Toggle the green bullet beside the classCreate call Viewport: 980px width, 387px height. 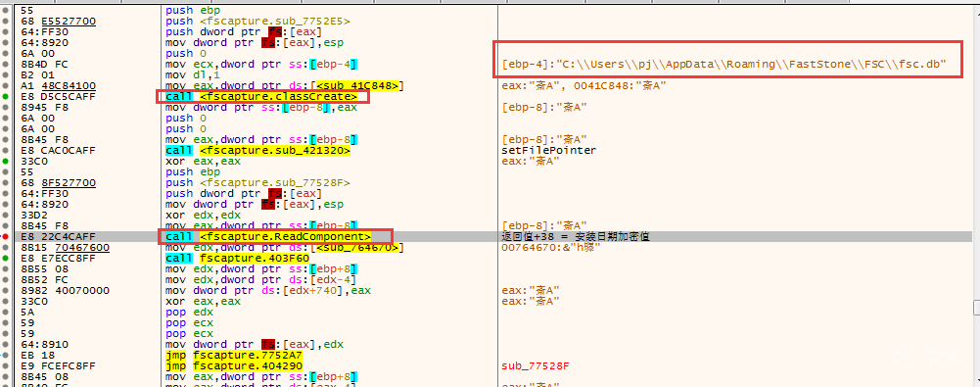[6, 97]
